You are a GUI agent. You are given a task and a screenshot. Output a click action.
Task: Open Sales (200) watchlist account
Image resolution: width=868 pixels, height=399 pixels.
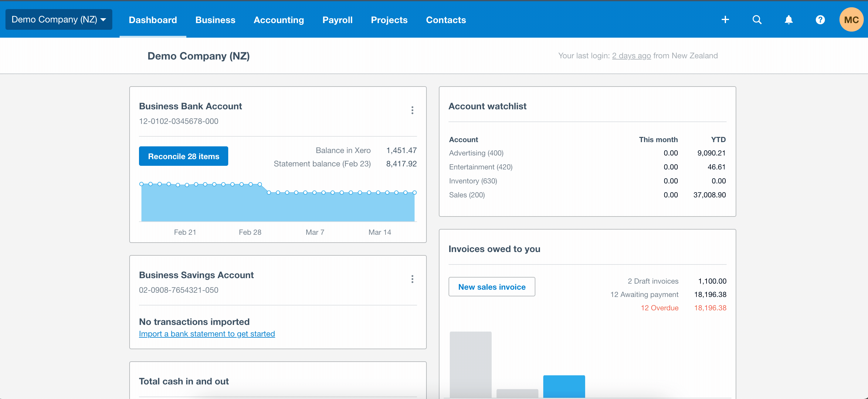pyautogui.click(x=467, y=195)
